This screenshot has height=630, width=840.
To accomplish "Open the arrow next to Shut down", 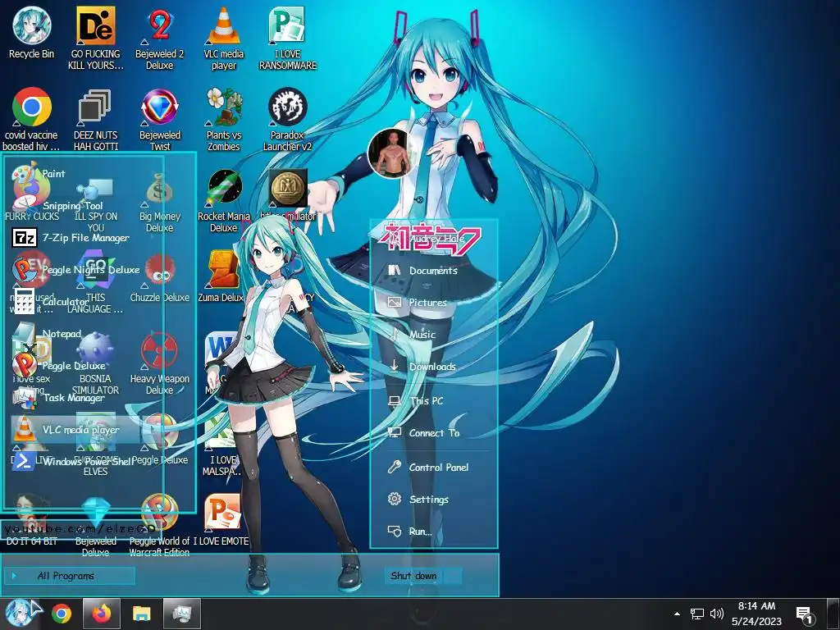I will click(x=453, y=576).
